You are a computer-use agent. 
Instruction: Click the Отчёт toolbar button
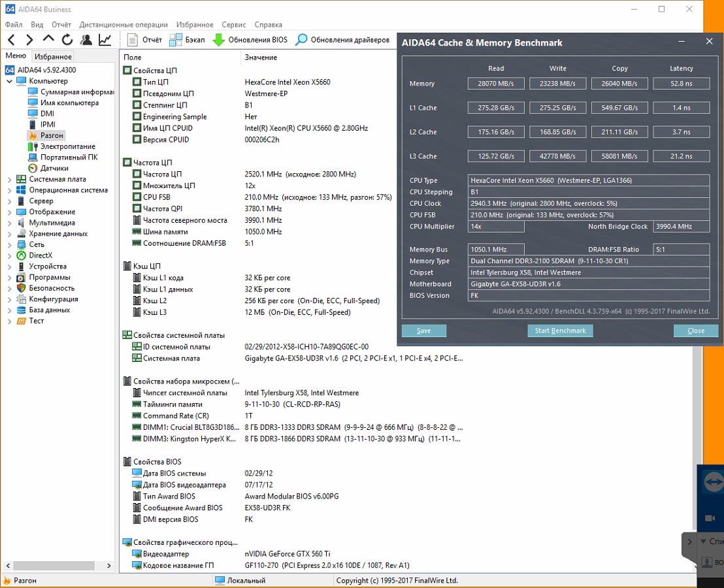[144, 40]
